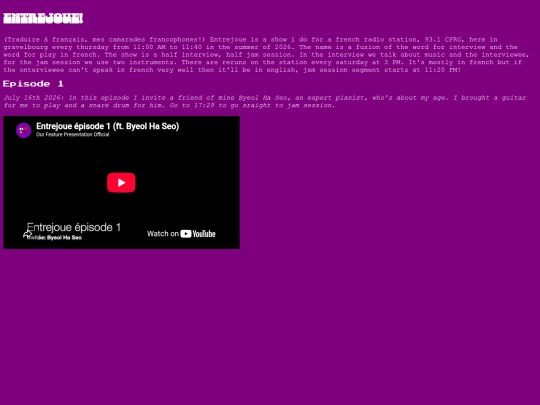Click "Byeol Ha Seo" caption in the video
The width and height of the screenshot is (540, 405).
tap(64, 238)
